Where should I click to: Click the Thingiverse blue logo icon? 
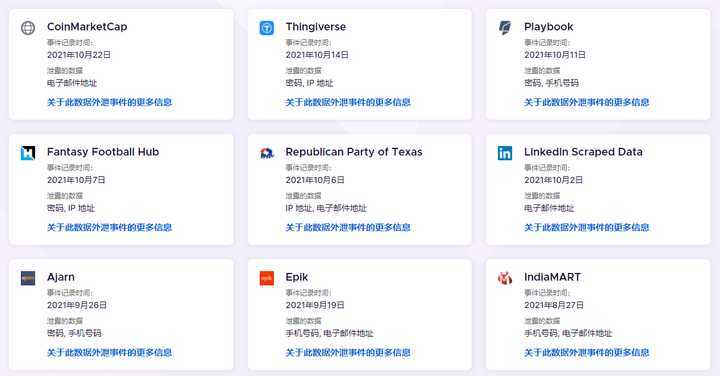tap(267, 28)
